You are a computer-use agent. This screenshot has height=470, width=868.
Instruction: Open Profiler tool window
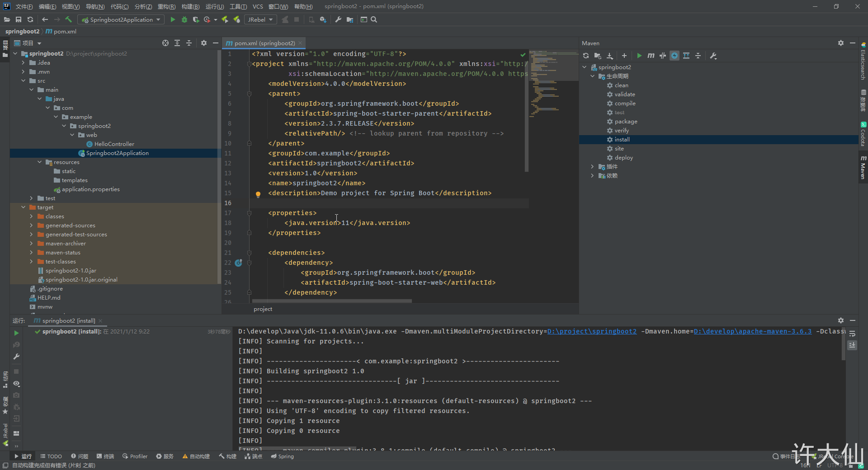[x=135, y=456]
